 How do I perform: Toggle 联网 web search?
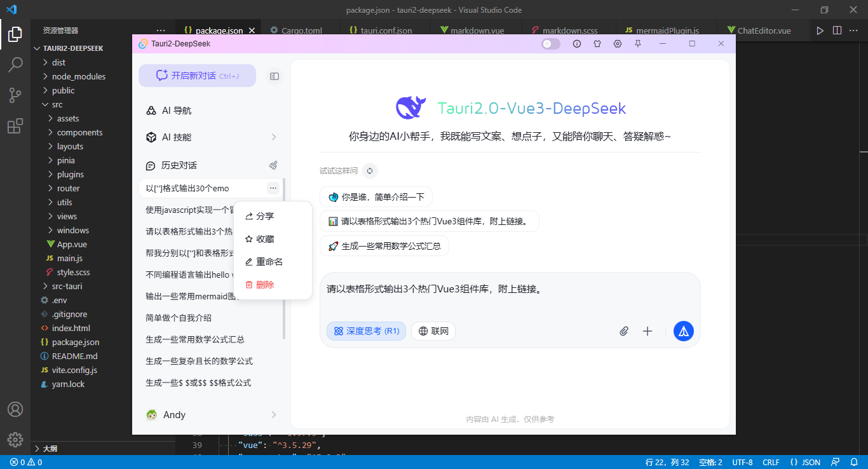pos(433,331)
